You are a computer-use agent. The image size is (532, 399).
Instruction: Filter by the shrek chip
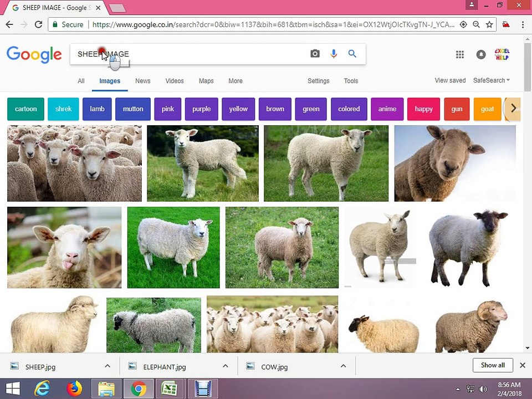63,109
